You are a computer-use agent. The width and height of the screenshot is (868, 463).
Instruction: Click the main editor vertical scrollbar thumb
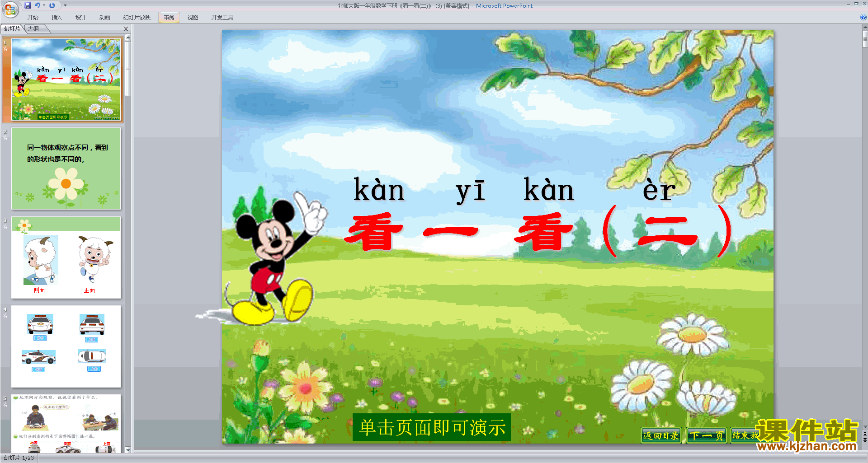click(865, 38)
